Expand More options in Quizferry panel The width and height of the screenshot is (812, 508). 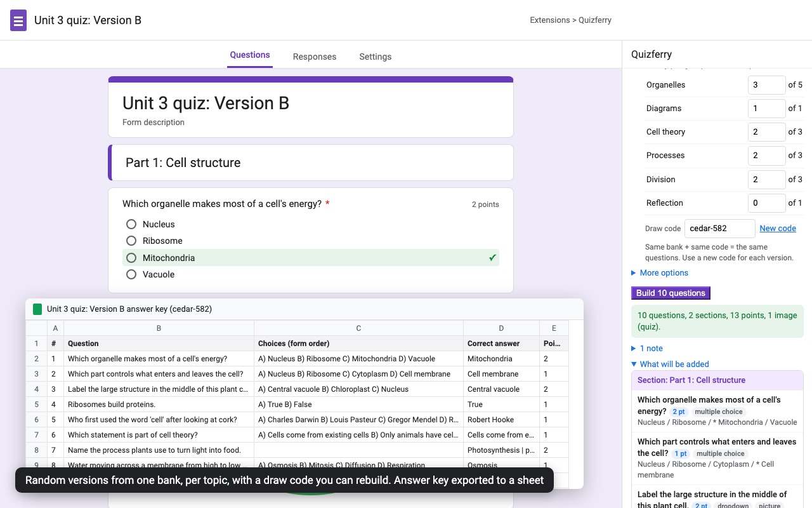pos(660,273)
